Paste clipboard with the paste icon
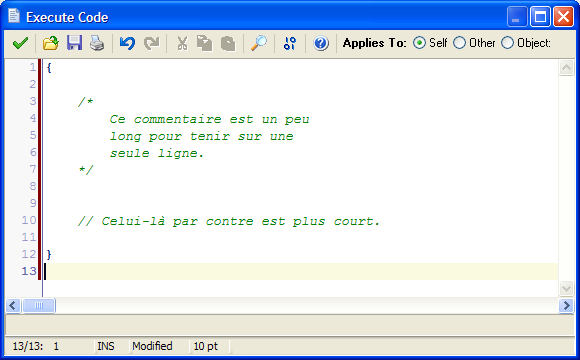 click(228, 43)
